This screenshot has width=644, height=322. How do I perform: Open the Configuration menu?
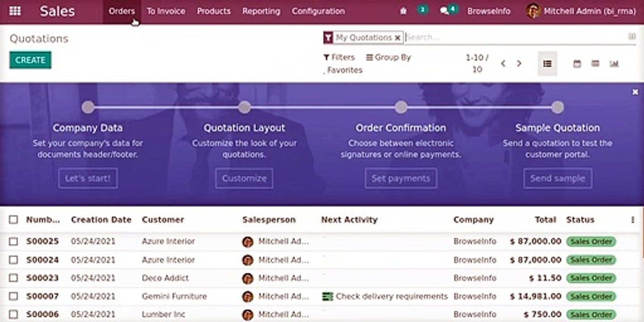[318, 11]
